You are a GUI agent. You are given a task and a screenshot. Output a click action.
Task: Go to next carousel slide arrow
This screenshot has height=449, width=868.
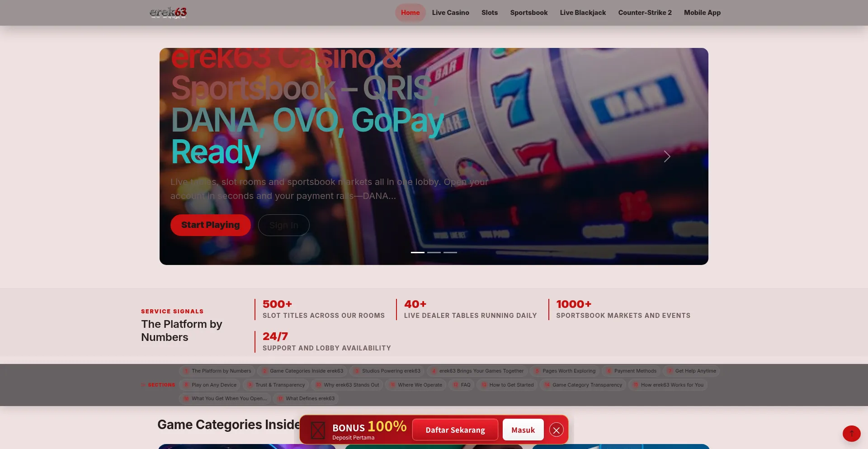(667, 156)
